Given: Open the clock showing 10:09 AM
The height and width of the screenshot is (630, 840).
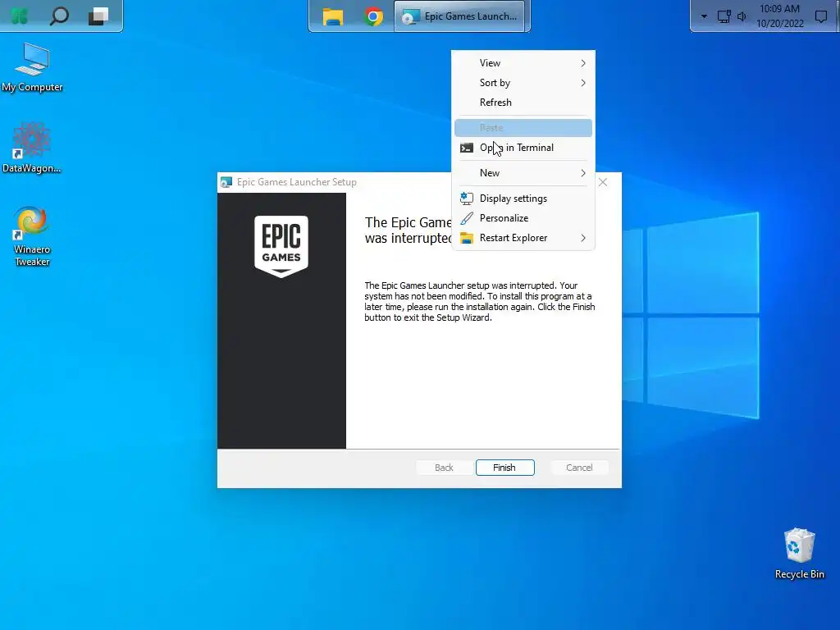Looking at the screenshot, I should tap(779, 9).
